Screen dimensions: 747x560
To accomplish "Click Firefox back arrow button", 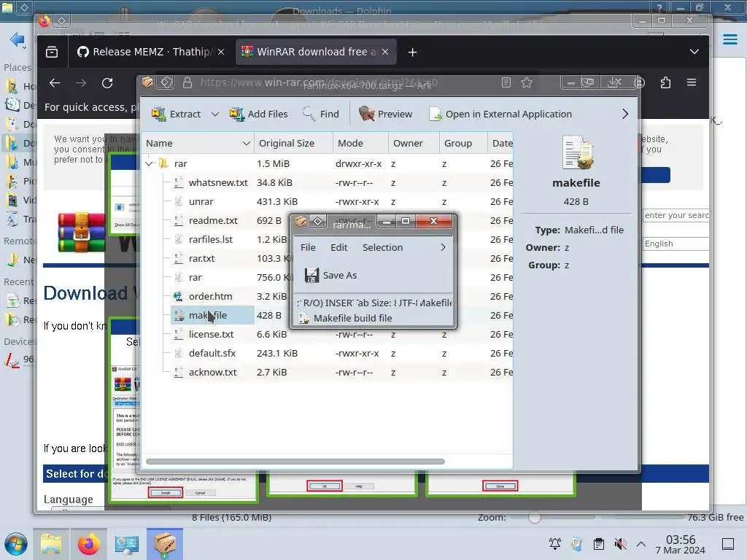I will (x=55, y=83).
